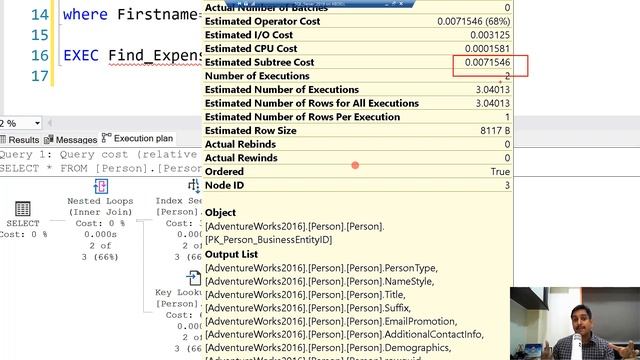Click the Ordered True value

coord(500,172)
